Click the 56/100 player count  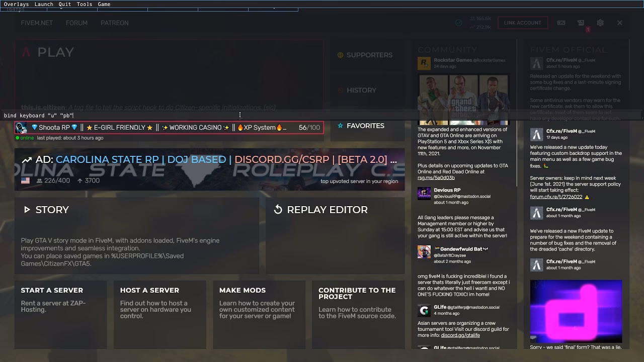pos(309,128)
